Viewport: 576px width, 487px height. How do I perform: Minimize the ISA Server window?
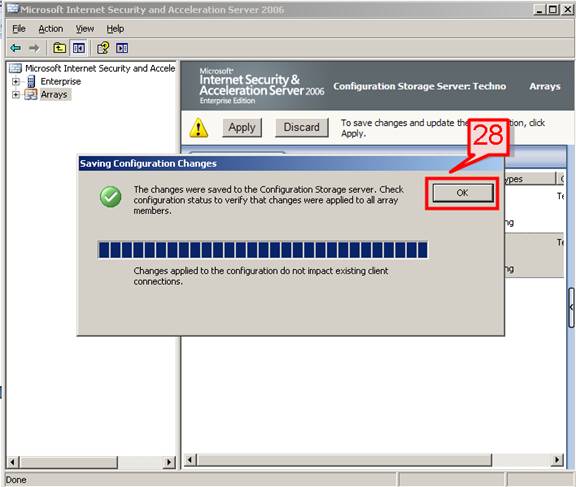click(539, 9)
